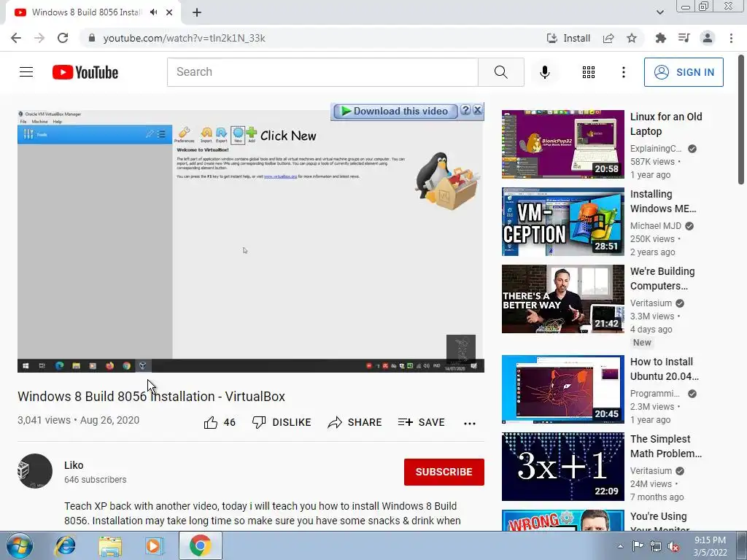Open the Extensions puzzle icon

tap(660, 38)
